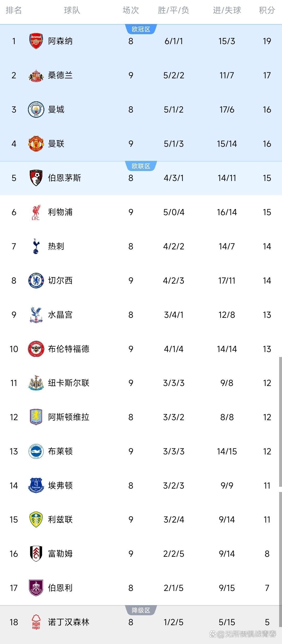Tap the Newcastle United crest

coord(36,383)
